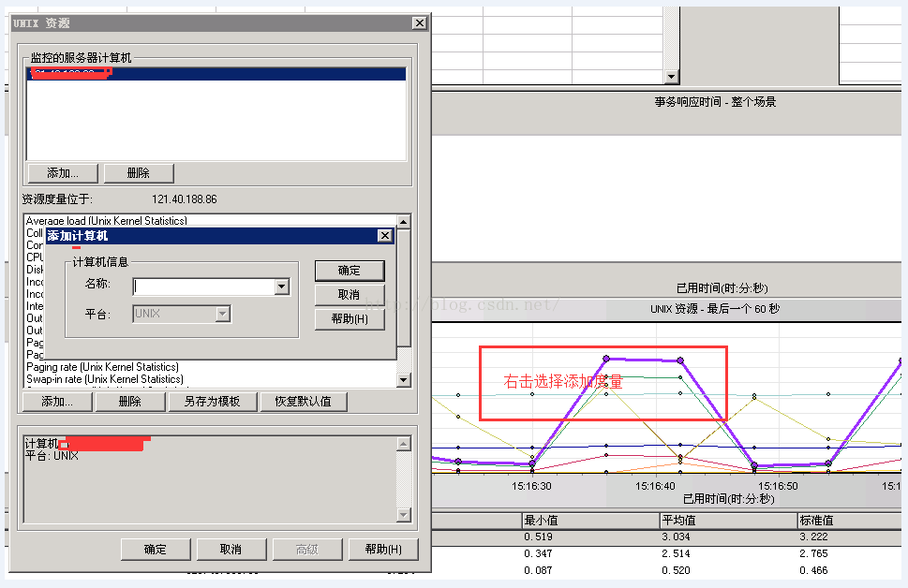Image resolution: width=908 pixels, height=588 pixels.
Task: Close the UNIX 资源 window
Action: (420, 23)
